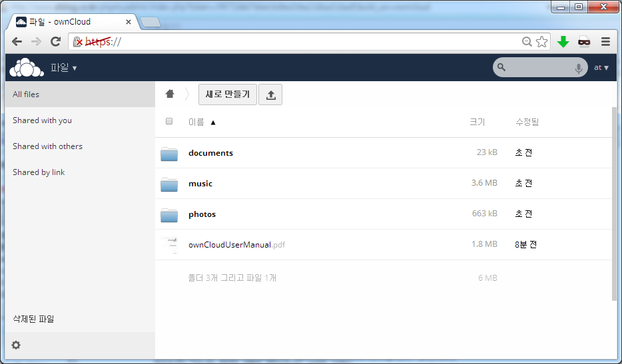Click the microphone icon in search box

[x=579, y=68]
